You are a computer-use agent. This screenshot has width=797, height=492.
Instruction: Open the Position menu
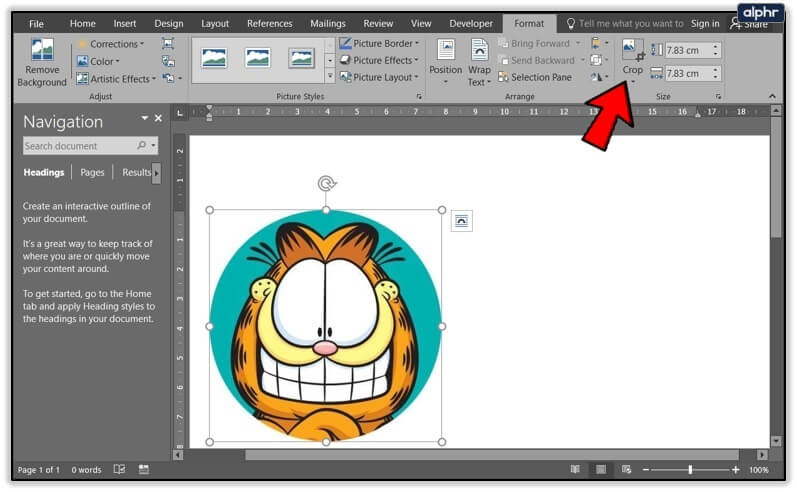[x=446, y=62]
